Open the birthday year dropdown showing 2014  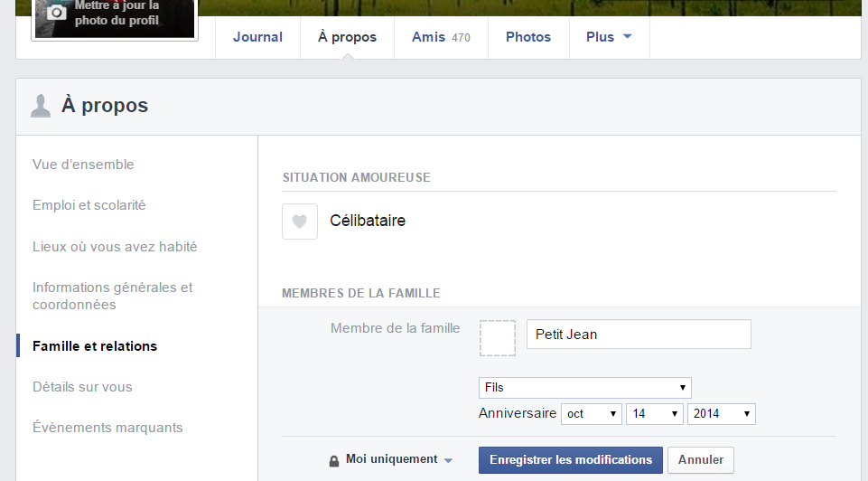[x=722, y=414]
